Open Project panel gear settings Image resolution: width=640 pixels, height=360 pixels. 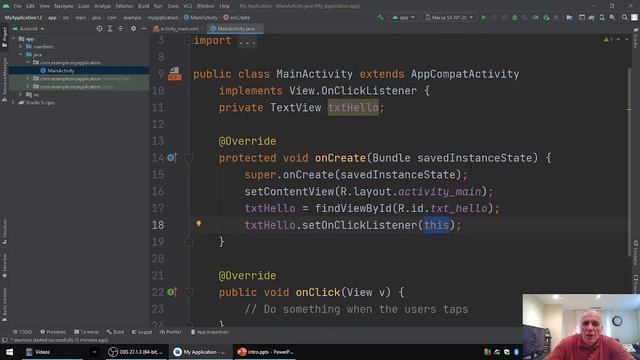pos(133,29)
